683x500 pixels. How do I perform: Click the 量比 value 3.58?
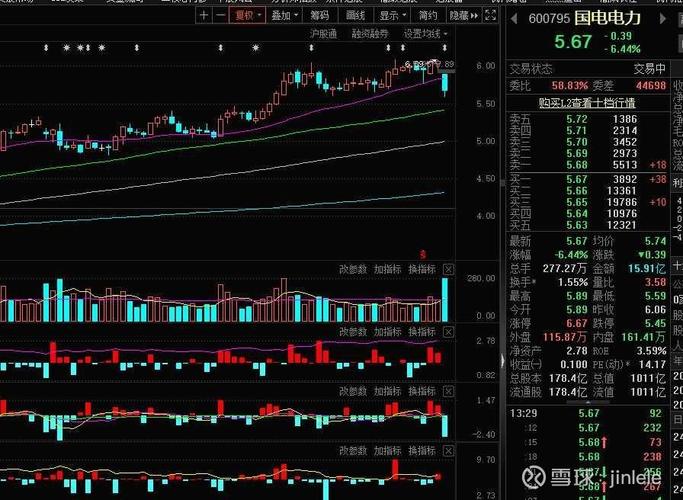pos(655,282)
